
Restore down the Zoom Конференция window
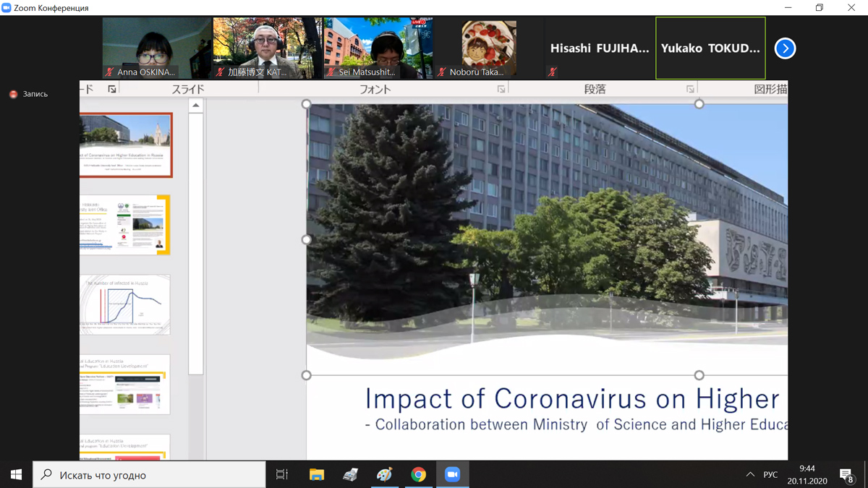(x=820, y=8)
